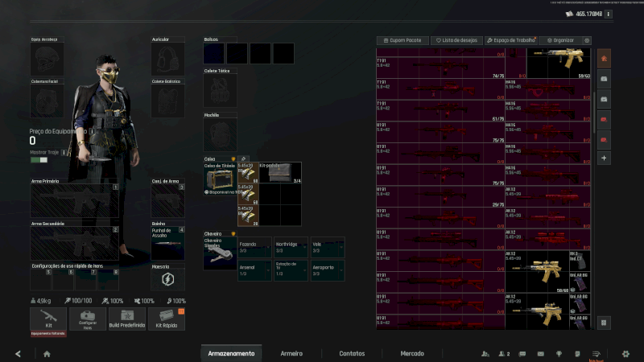This screenshot has width=644, height=362.
Task: Switch to the Contatos tab
Action: click(352, 353)
